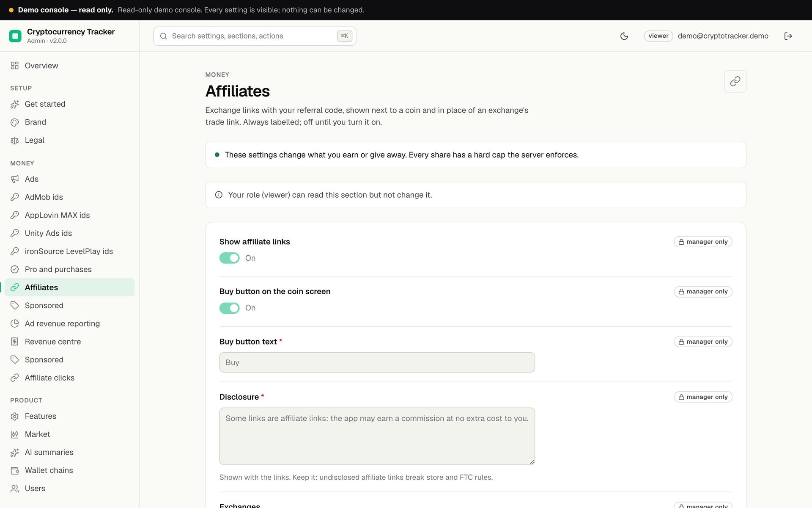Select the Affiliates sidebar item

[70, 287]
